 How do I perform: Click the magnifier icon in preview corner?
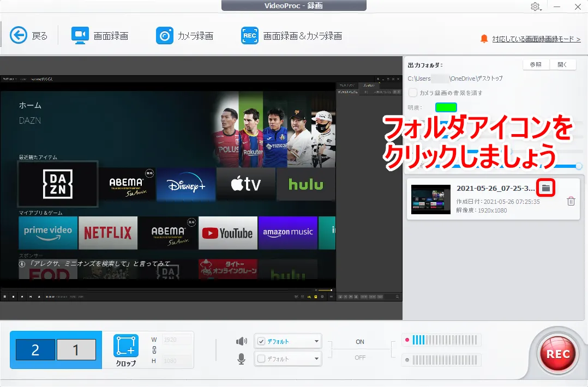[x=397, y=297]
